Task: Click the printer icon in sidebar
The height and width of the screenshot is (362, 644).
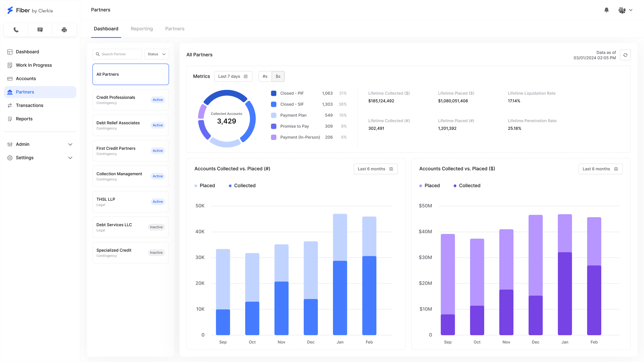Action: [64, 30]
